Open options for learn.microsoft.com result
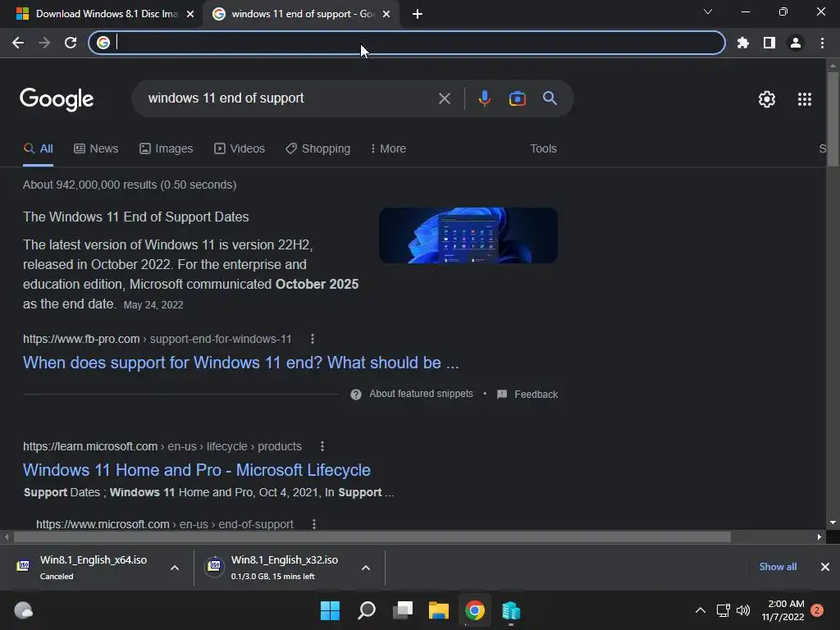Screen dimensions: 840x630 [x=322, y=446]
